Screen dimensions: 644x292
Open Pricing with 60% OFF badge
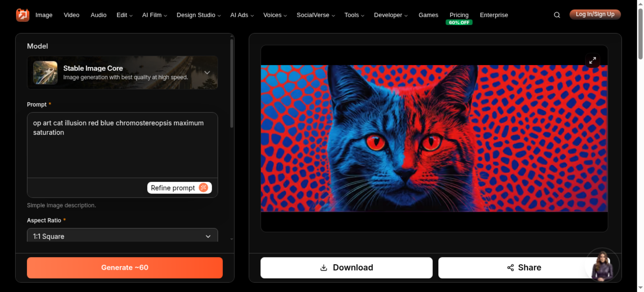click(459, 18)
